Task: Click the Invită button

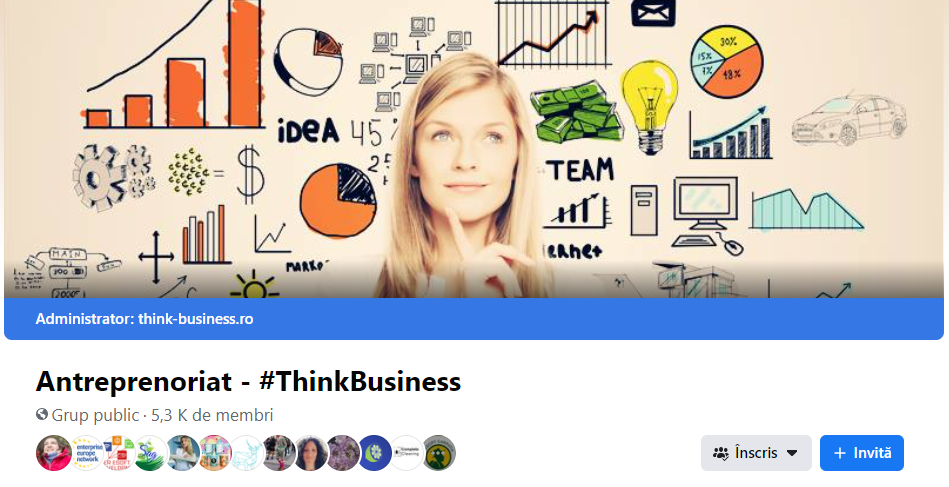Action: (862, 453)
